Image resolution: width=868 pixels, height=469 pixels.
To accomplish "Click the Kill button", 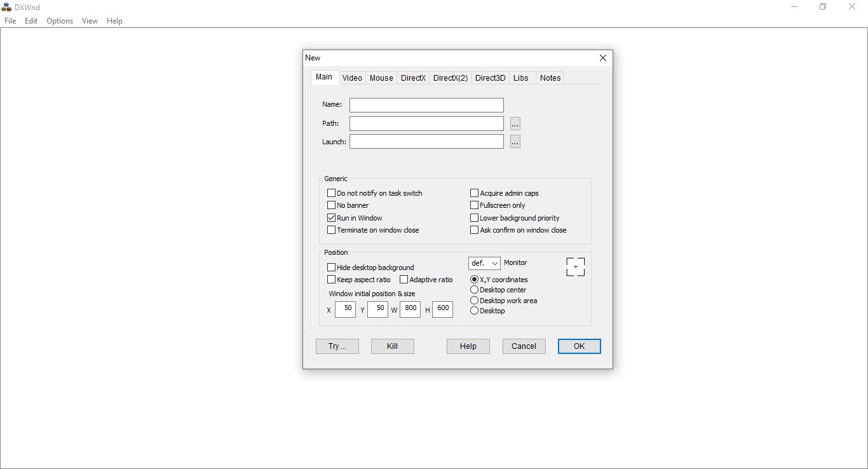I will (393, 346).
